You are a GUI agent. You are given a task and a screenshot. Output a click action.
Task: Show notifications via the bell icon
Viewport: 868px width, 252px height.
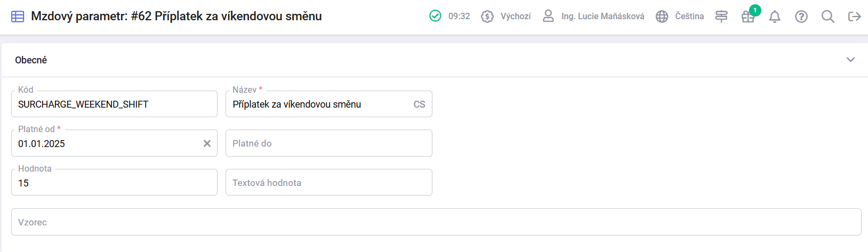pyautogui.click(x=775, y=17)
